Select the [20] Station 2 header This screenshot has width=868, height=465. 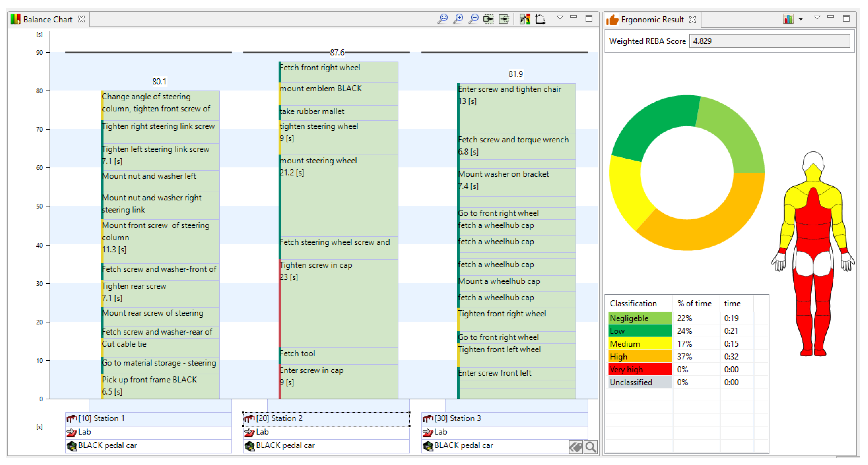[x=326, y=418]
